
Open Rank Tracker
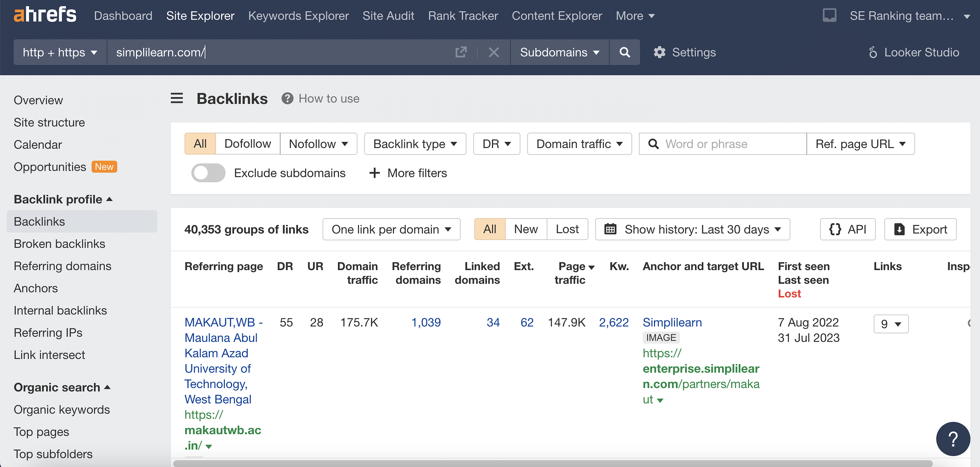pyautogui.click(x=463, y=16)
